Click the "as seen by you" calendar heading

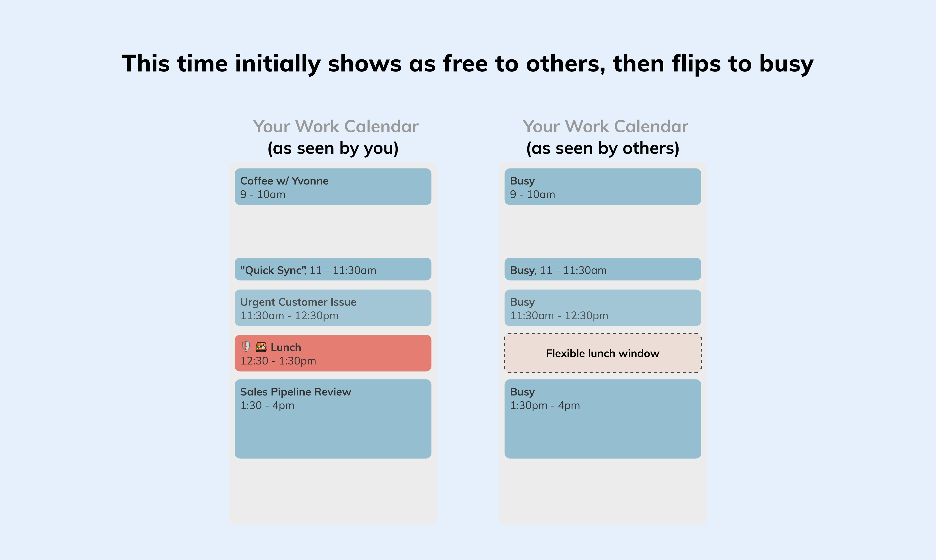[x=333, y=148]
